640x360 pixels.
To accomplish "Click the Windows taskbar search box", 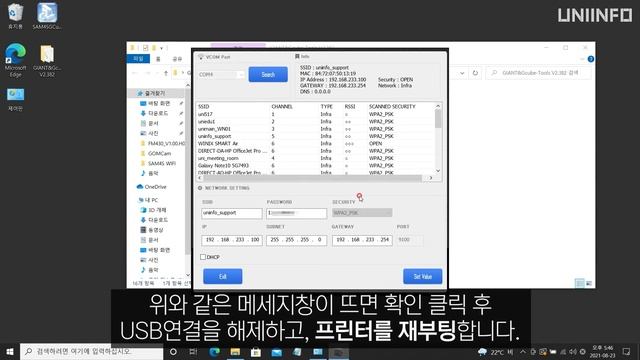I will [92, 351].
